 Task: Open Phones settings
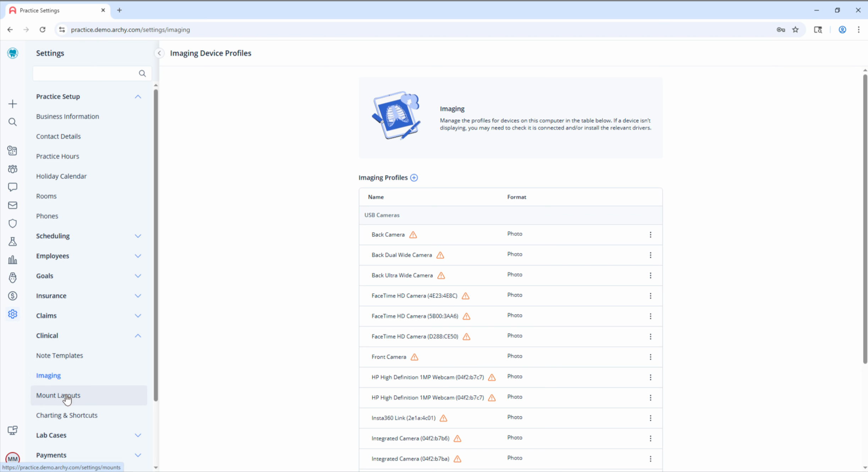[47, 216]
